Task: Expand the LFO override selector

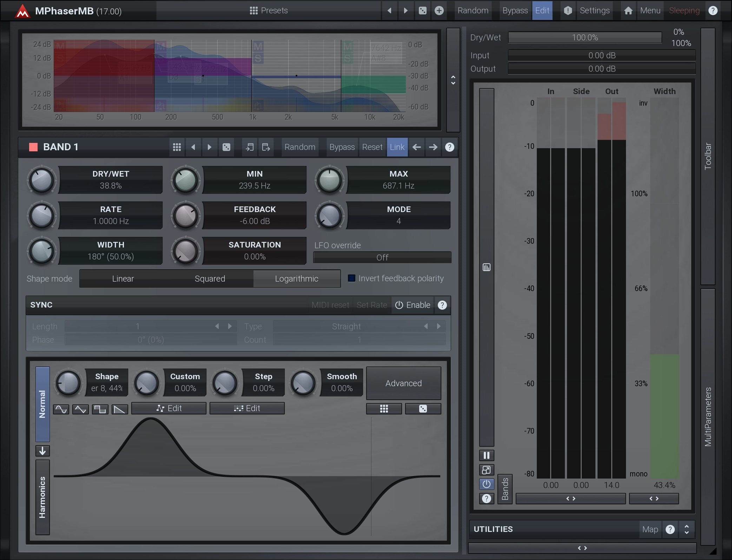Action: tap(382, 257)
